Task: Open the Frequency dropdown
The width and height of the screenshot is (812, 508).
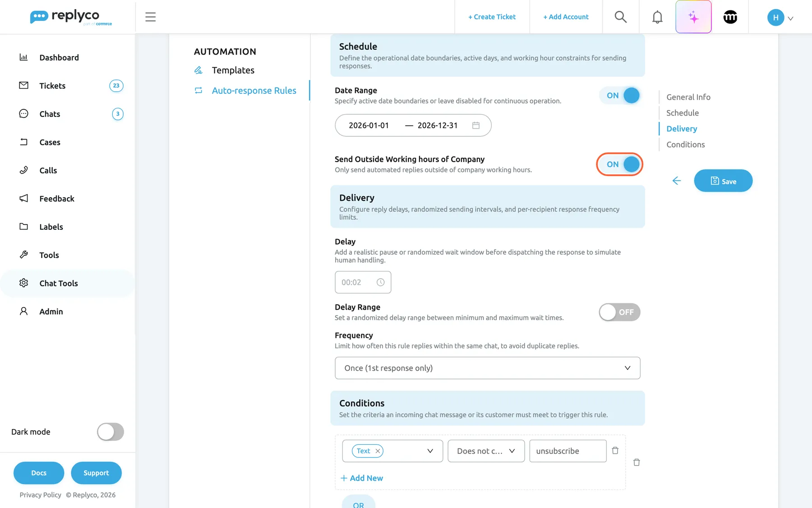Action: click(x=487, y=368)
